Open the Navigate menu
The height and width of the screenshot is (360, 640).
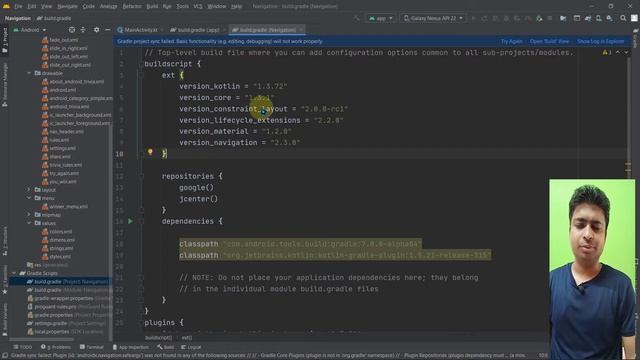point(67,7)
